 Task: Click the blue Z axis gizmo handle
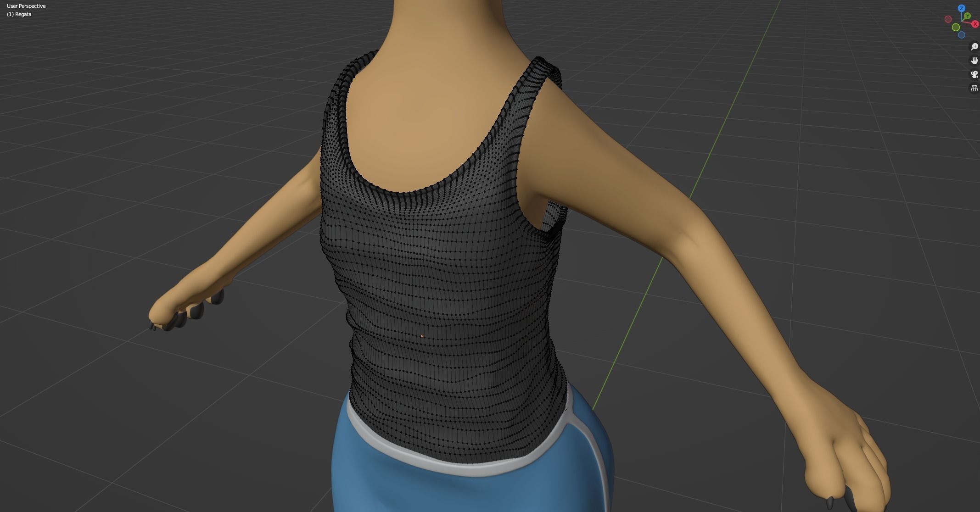point(962,8)
